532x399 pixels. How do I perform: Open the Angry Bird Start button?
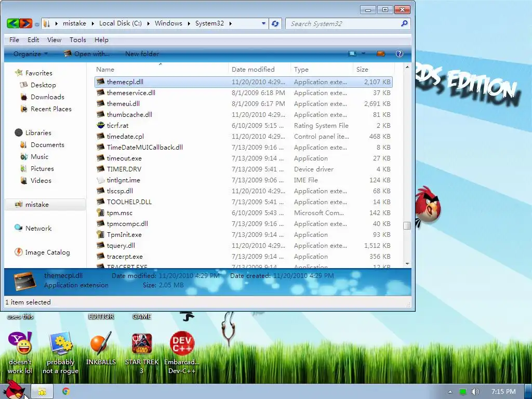pyautogui.click(x=15, y=390)
